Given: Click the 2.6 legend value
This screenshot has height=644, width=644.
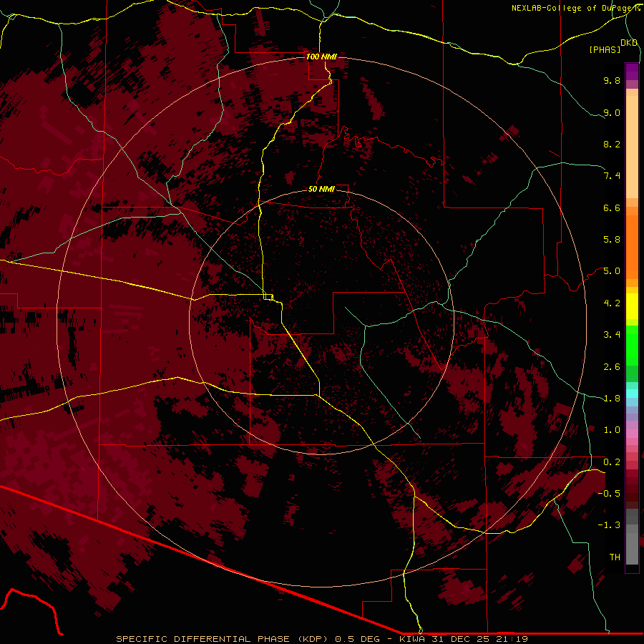Looking at the screenshot, I should pos(612,367).
